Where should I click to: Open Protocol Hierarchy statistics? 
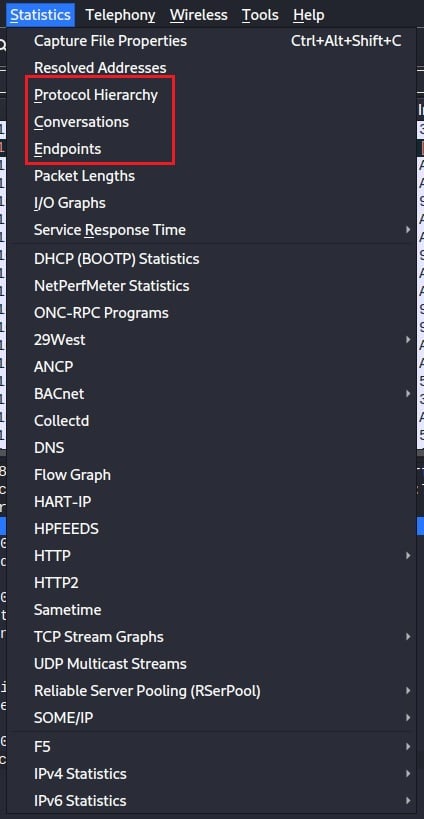point(211,95)
